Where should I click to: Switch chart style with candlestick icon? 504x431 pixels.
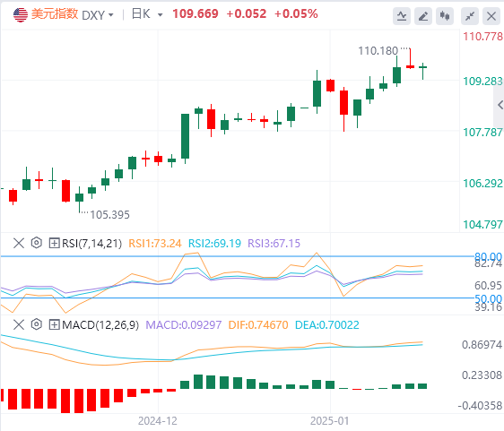click(445, 16)
